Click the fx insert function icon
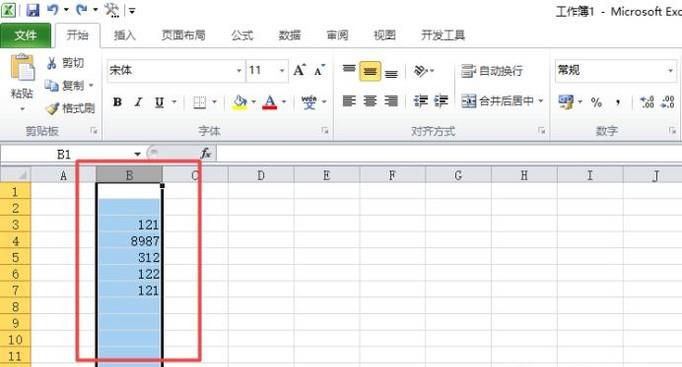This screenshot has height=367, width=682. point(205,153)
